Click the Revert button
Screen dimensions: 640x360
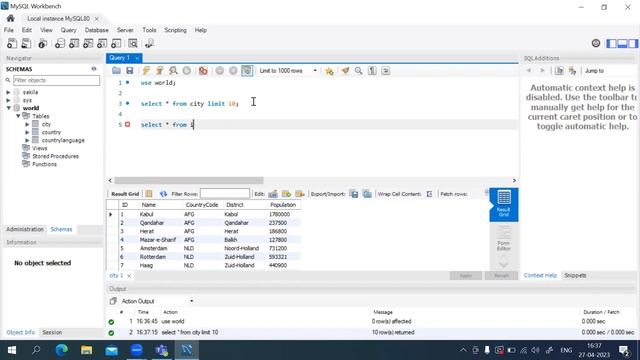501,276
